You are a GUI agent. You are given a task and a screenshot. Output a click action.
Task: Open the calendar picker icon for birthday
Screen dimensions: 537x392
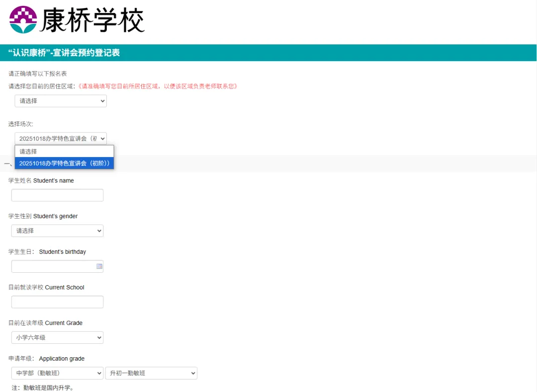pos(99,266)
